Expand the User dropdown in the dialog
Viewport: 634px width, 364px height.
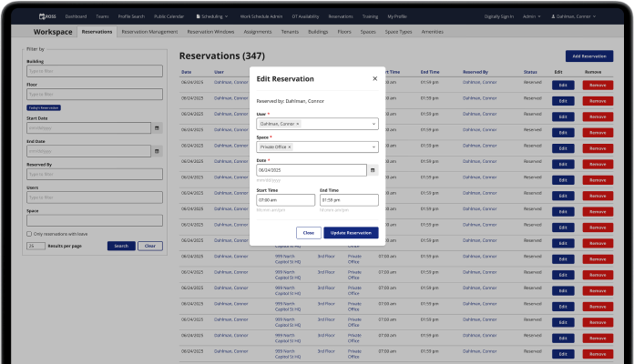(373, 124)
